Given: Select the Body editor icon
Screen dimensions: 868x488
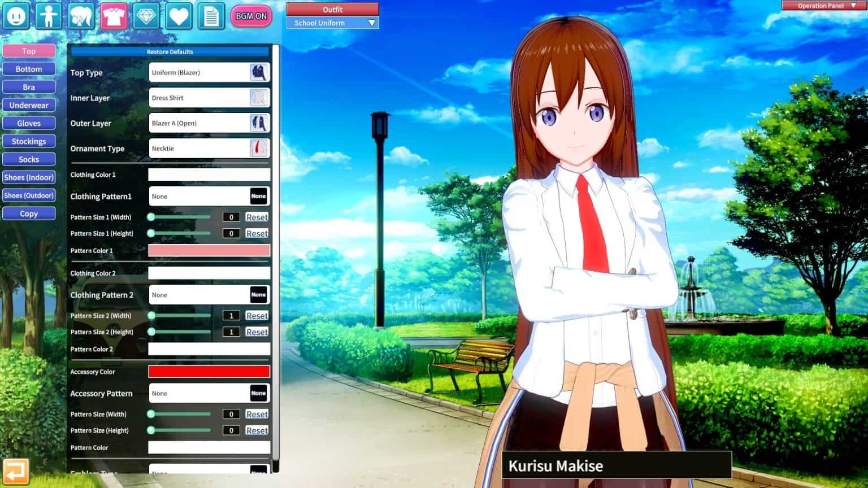Looking at the screenshot, I should click(x=49, y=16).
